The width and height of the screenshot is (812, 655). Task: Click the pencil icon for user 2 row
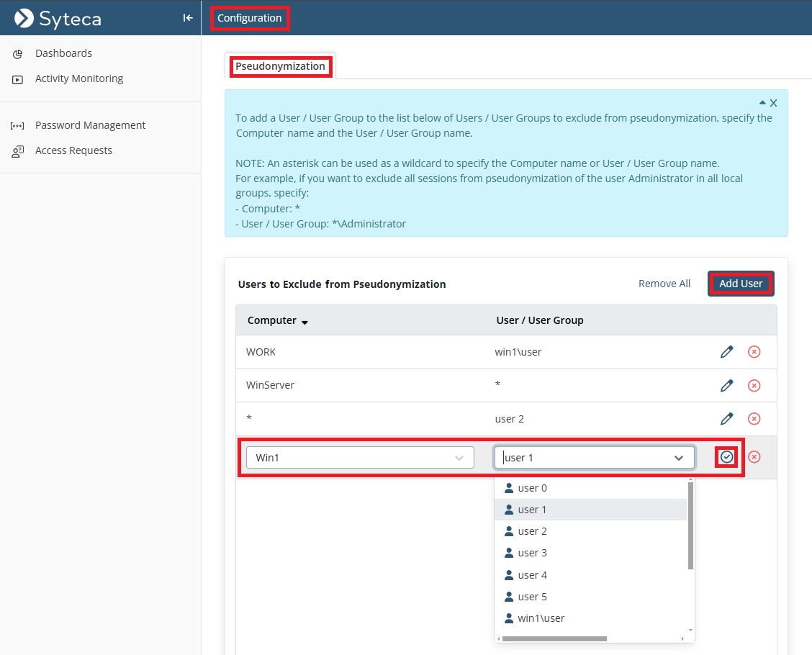point(726,419)
